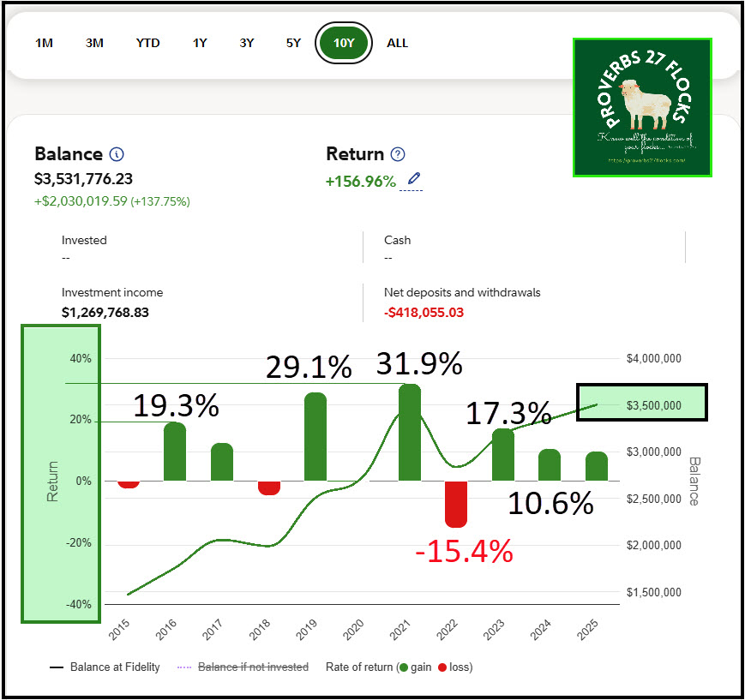The image size is (745, 700).
Task: Click the green 2019 return bar
Action: (315, 437)
